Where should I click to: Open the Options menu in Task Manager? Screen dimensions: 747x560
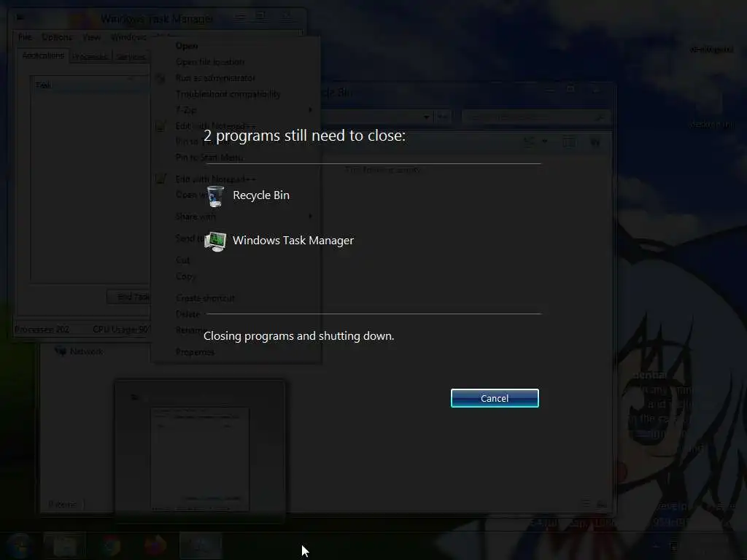[x=57, y=37]
